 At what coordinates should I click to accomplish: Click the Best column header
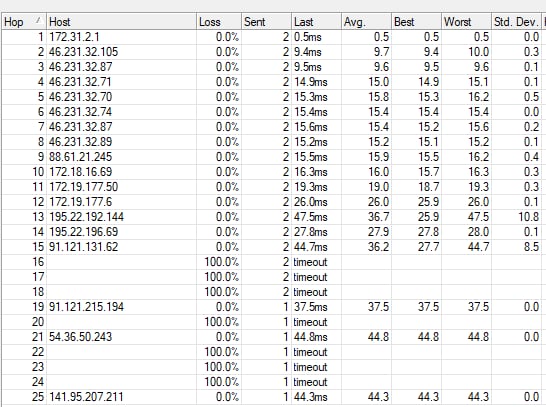coord(416,22)
